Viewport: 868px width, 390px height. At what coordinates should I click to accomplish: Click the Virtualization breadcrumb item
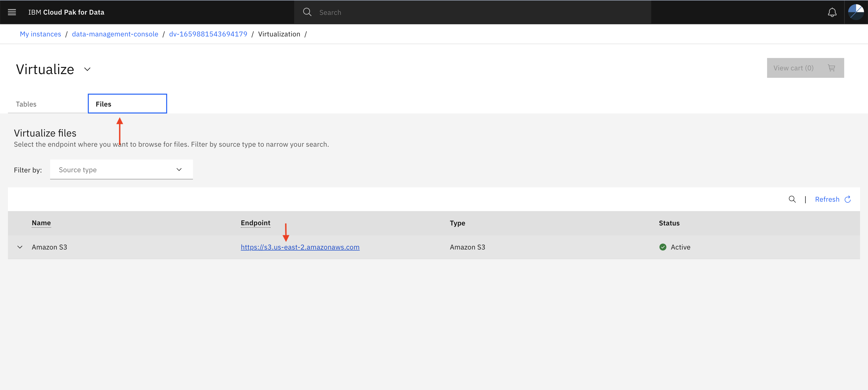(279, 34)
